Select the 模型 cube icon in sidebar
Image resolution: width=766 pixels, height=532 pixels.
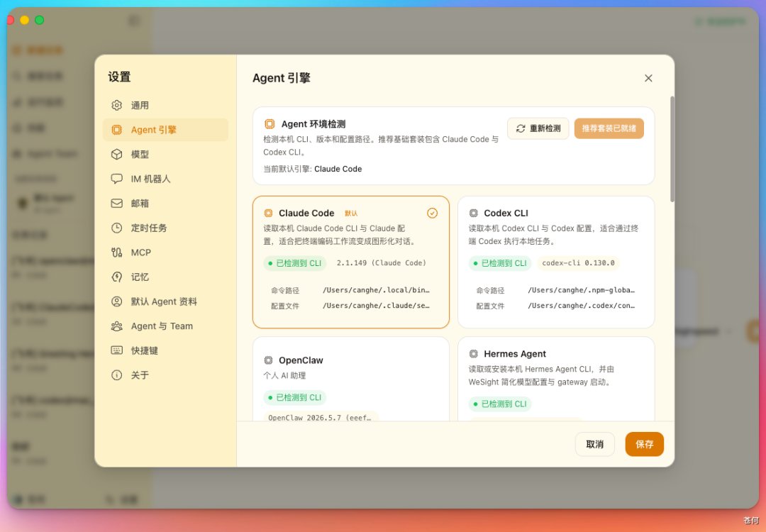[116, 154]
